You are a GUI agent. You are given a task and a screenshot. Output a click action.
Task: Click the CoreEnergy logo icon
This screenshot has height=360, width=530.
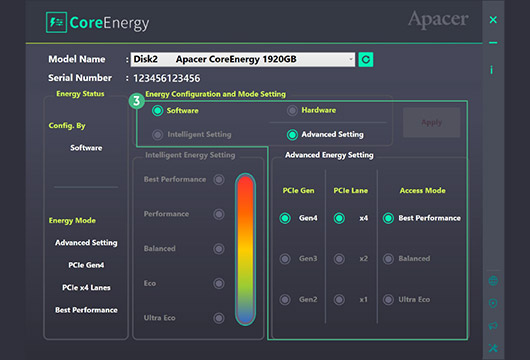click(56, 22)
